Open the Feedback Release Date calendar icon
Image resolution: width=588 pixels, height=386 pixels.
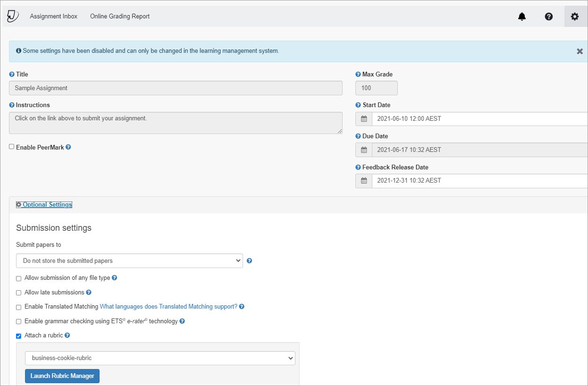(x=364, y=181)
